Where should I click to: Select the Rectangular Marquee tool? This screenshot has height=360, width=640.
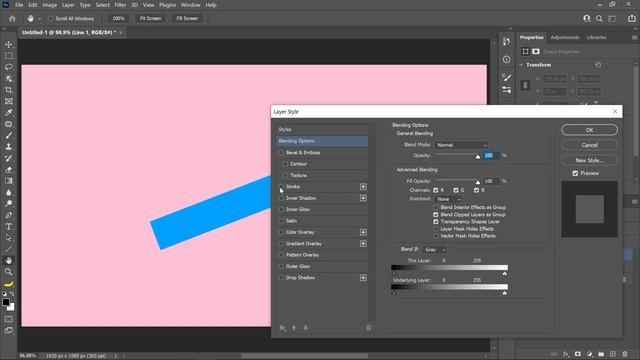(x=9, y=56)
